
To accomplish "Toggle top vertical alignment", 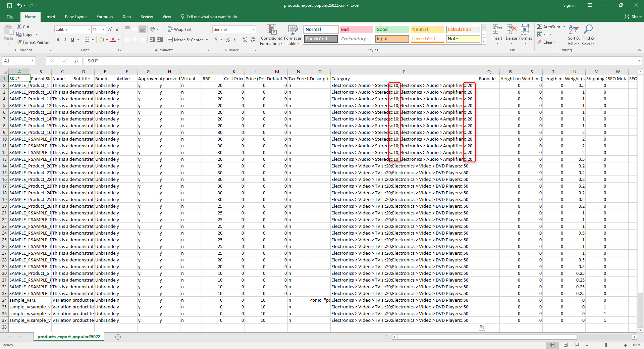I will (127, 29).
